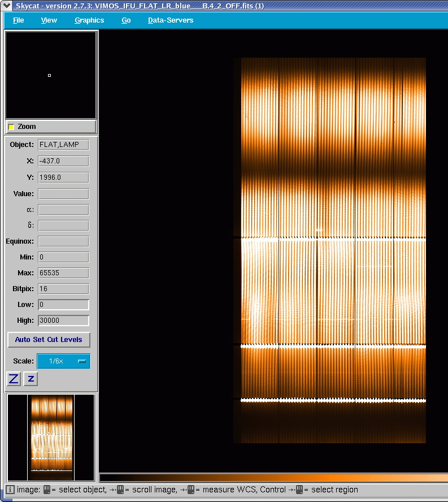Click the 'scroll image' status bar text
448x502 pixels.
coord(155,490)
